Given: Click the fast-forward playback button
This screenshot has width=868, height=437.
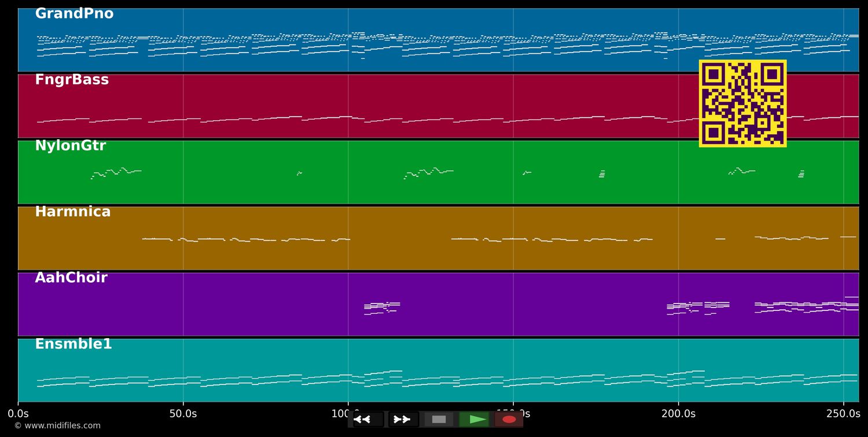Looking at the screenshot, I should pyautogui.click(x=403, y=419).
